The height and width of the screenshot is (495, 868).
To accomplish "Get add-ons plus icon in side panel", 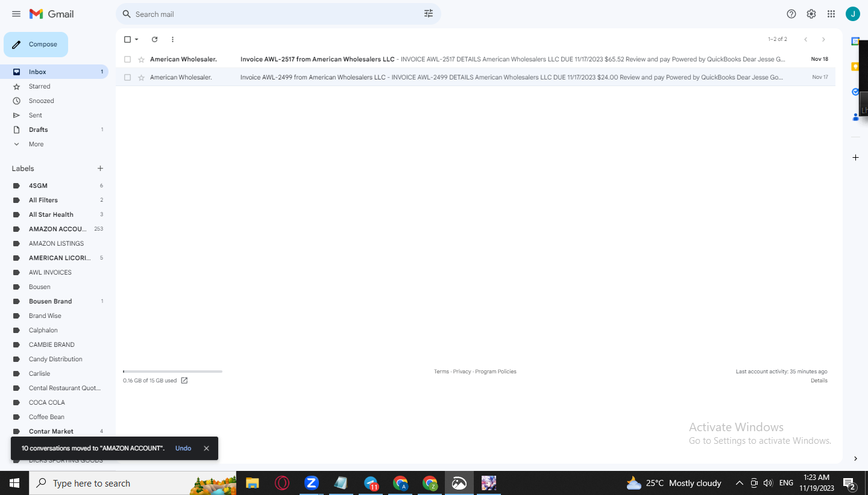I will pos(855,158).
